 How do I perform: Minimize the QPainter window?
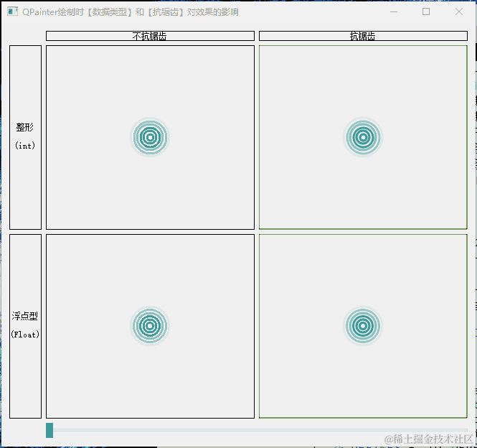(x=394, y=12)
